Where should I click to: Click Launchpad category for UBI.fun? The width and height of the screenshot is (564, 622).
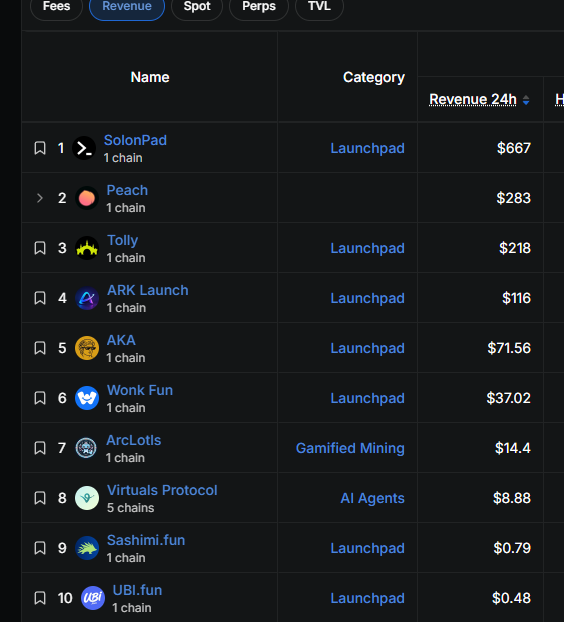tap(367, 598)
